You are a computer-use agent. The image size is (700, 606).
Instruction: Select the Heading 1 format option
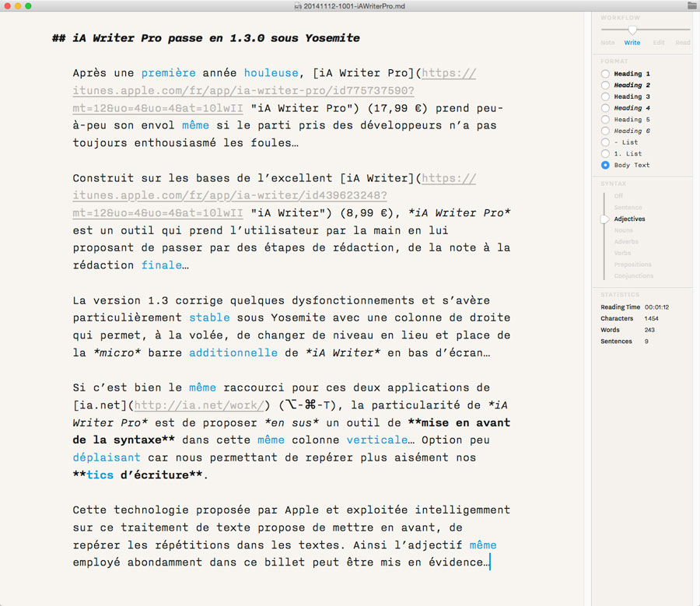(605, 74)
